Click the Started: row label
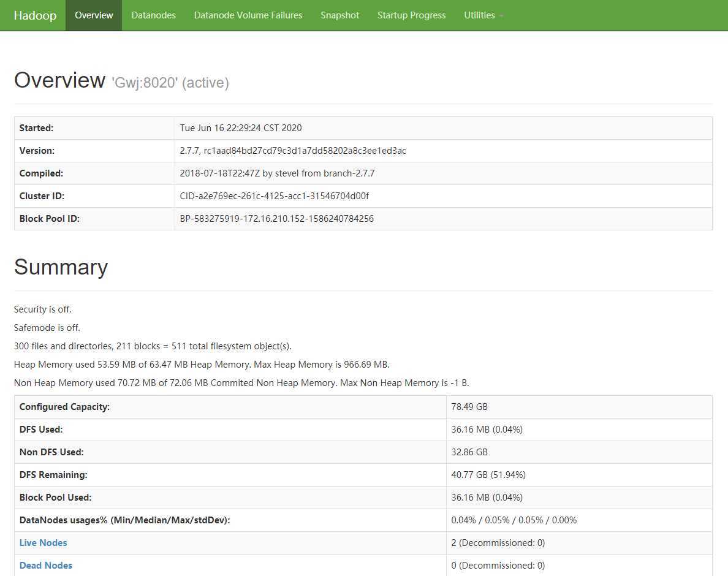The image size is (728, 576). pos(36,128)
